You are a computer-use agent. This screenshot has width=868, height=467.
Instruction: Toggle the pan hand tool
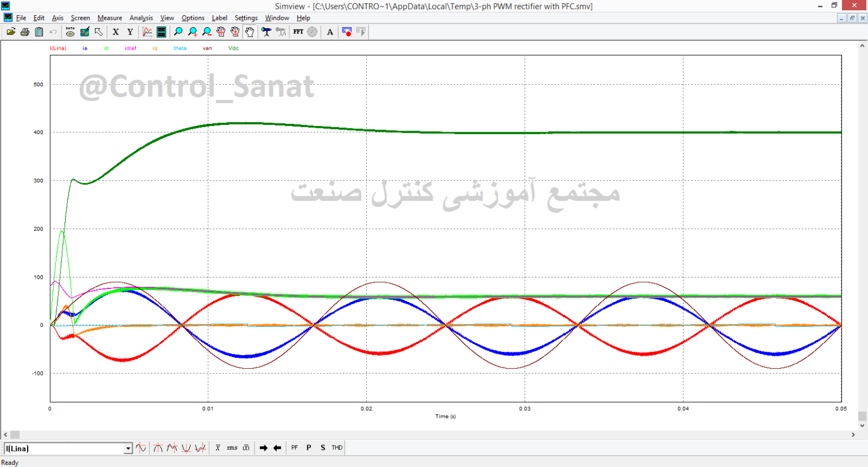point(249,32)
